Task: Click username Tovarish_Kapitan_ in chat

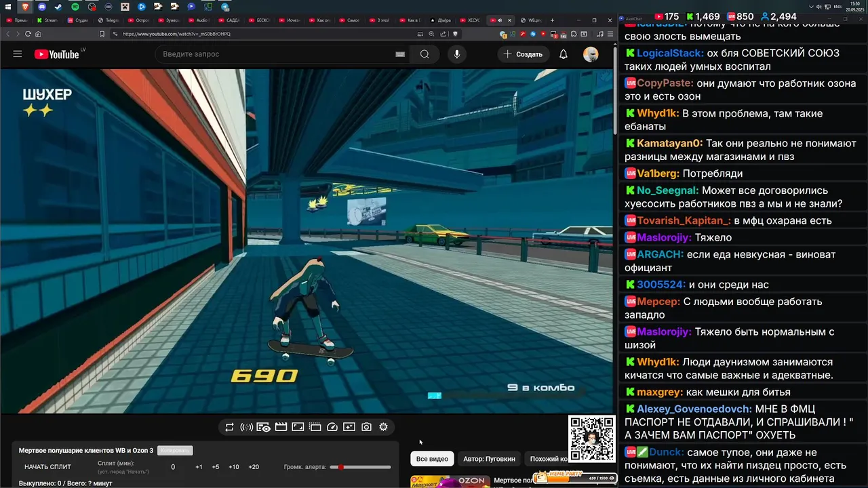Action: [x=684, y=220]
